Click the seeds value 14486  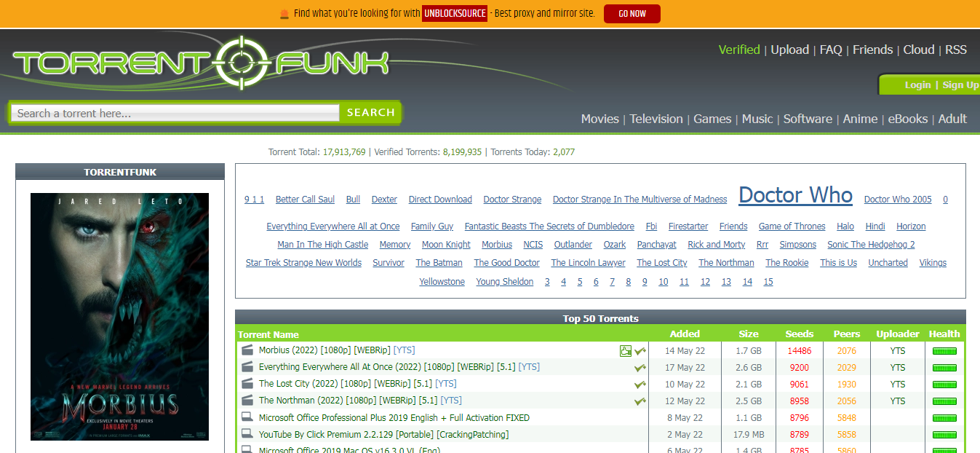(799, 351)
